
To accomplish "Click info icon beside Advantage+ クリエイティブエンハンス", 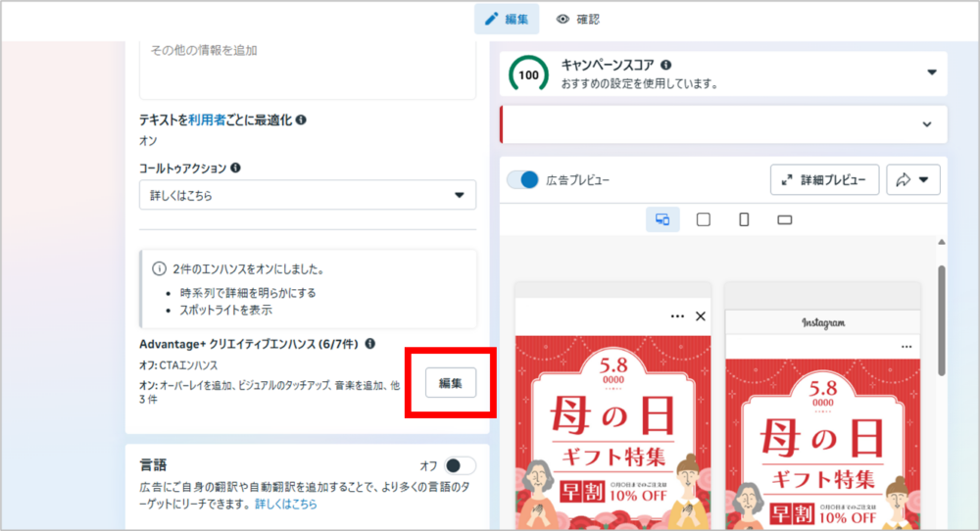I will pos(369,344).
